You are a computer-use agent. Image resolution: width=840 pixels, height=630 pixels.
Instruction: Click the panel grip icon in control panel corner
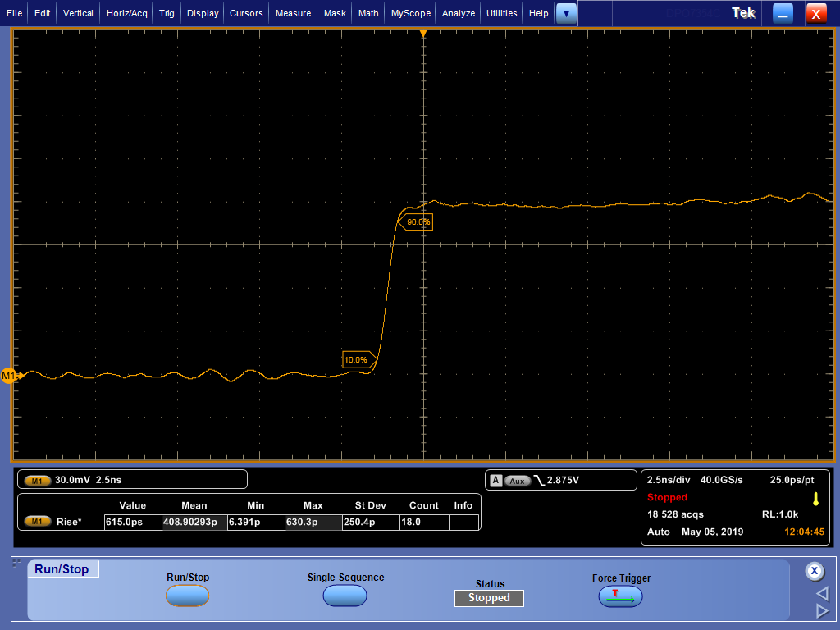[x=16, y=563]
